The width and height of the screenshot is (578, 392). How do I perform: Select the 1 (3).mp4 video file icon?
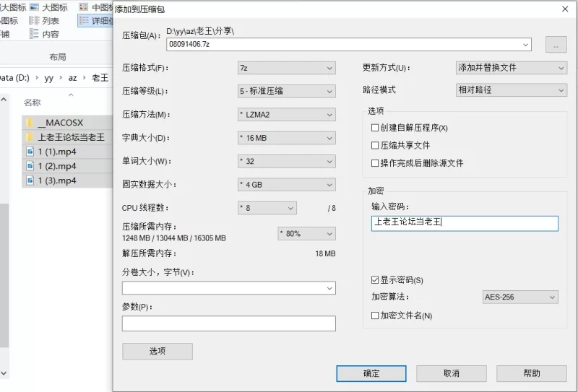pyautogui.click(x=30, y=180)
